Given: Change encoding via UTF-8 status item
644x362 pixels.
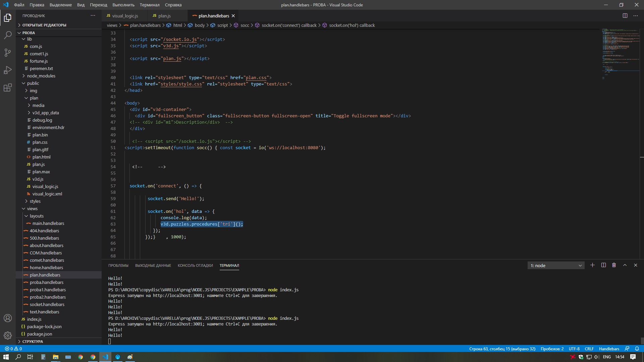Looking at the screenshot, I should point(574,349).
